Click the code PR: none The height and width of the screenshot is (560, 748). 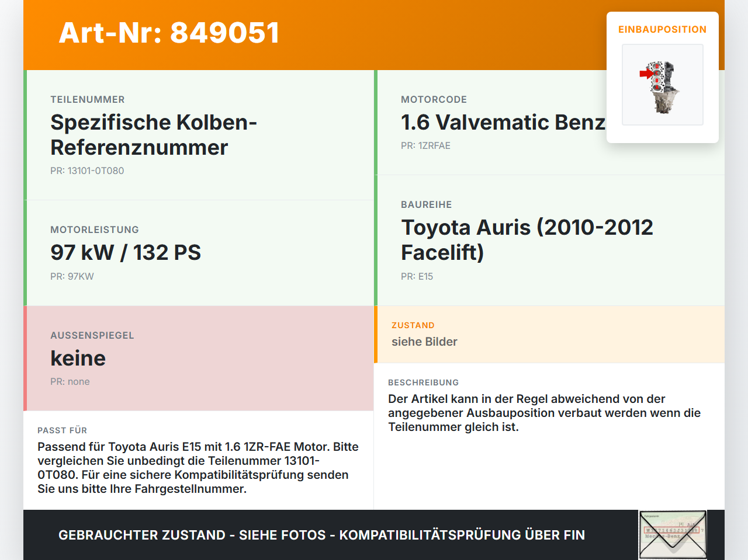(70, 381)
